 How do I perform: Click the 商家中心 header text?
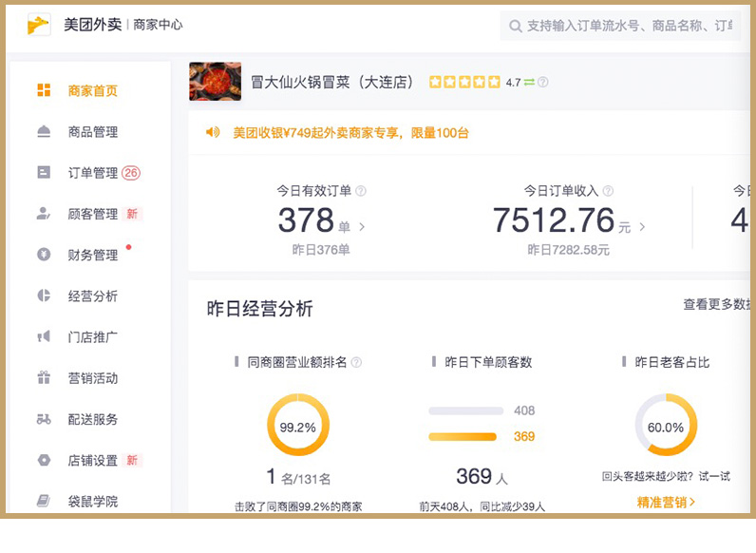(x=158, y=25)
